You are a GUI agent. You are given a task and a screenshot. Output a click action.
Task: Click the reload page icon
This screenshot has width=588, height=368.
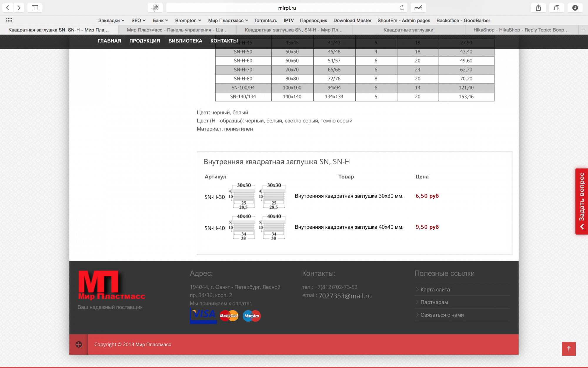pyautogui.click(x=402, y=8)
